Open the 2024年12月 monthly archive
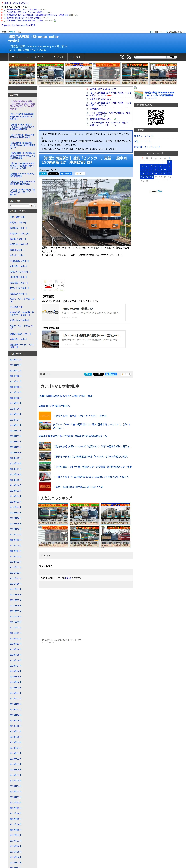This screenshot has width=186, height=868. pos(15,376)
